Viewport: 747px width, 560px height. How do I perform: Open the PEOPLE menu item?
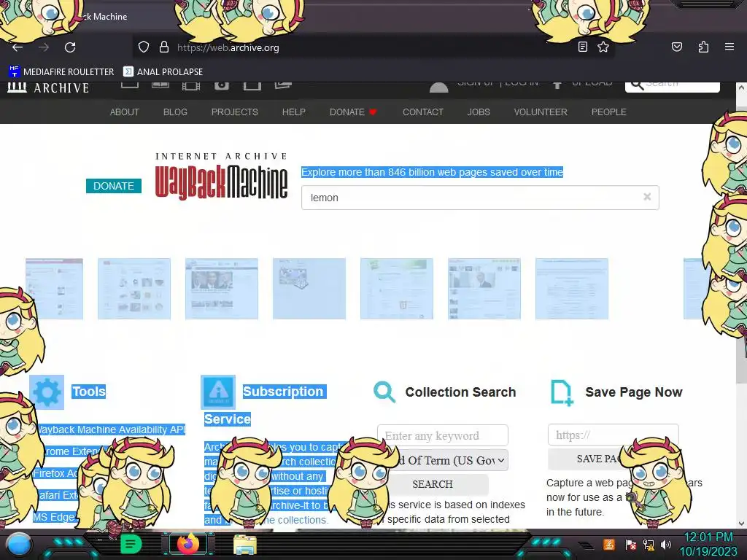[x=609, y=112]
